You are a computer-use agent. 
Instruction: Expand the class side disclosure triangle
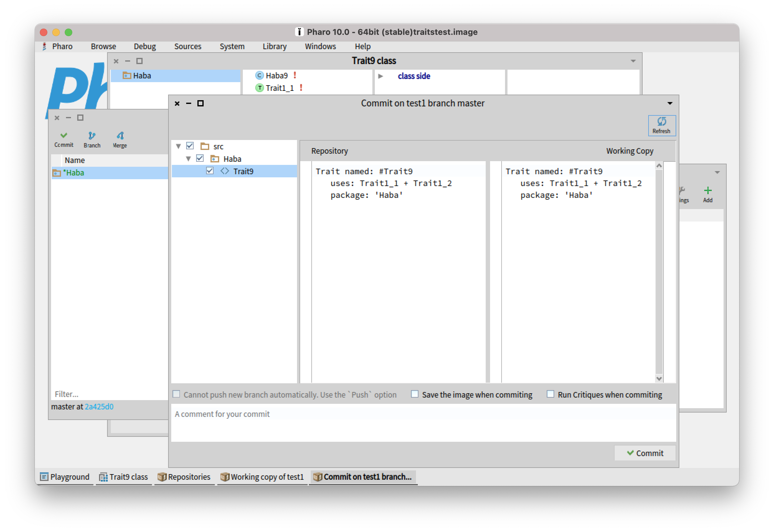[381, 76]
